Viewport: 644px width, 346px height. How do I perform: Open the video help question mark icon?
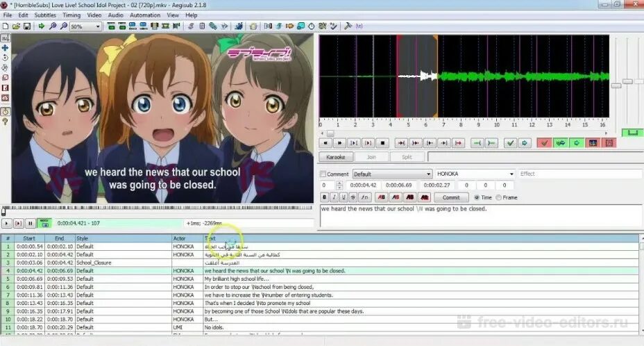click(5, 122)
